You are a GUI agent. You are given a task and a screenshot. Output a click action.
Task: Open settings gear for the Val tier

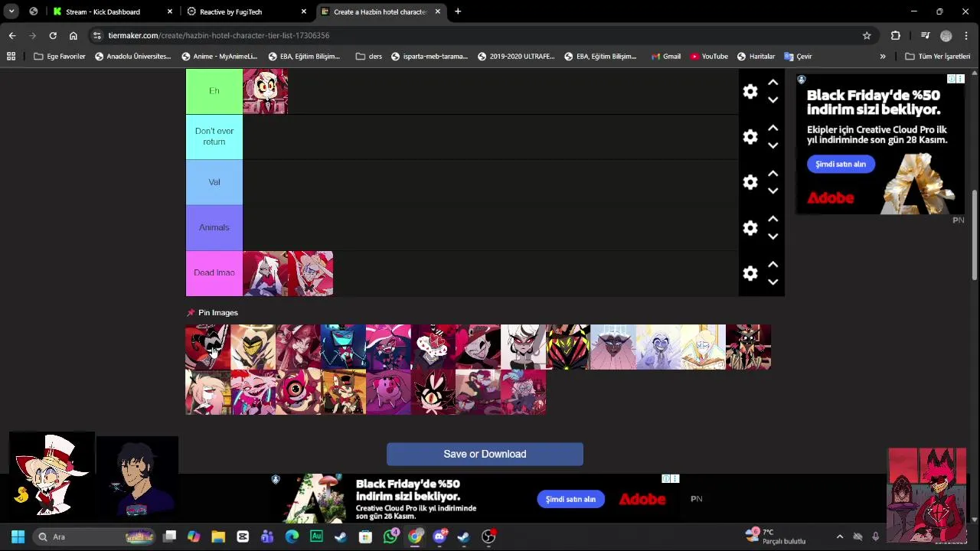[750, 182]
